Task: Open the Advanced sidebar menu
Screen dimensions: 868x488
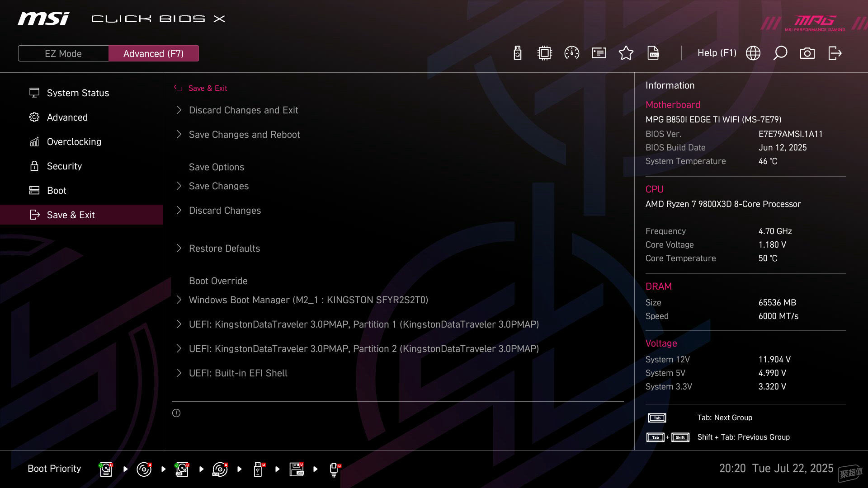Action: (81, 117)
